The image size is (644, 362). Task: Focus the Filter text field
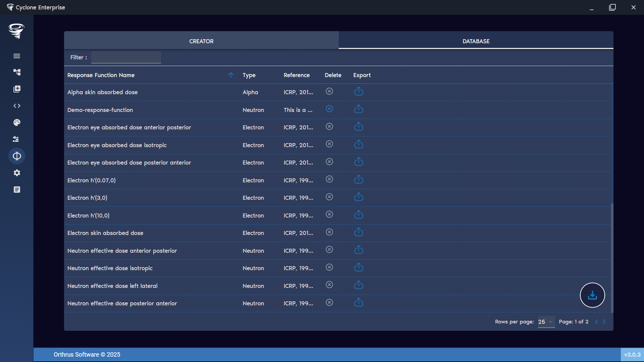click(126, 57)
